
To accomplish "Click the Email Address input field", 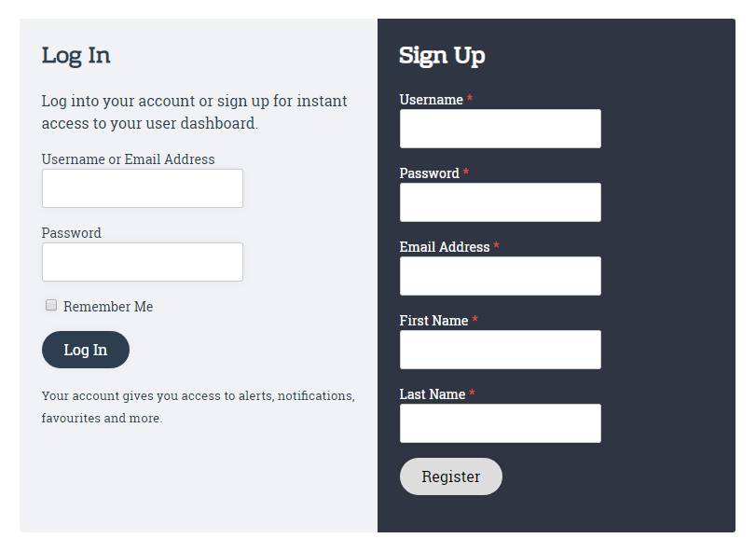I will coord(500,276).
